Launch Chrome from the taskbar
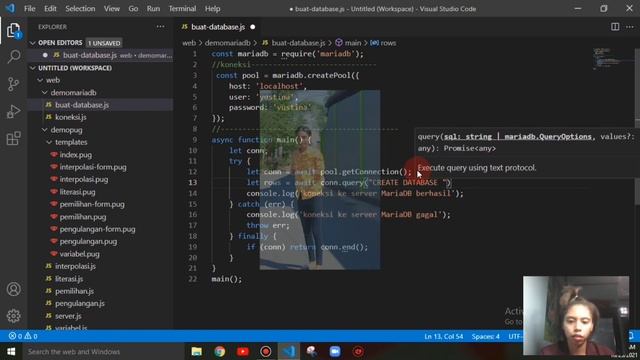This screenshot has width=640, height=360. 220,351
